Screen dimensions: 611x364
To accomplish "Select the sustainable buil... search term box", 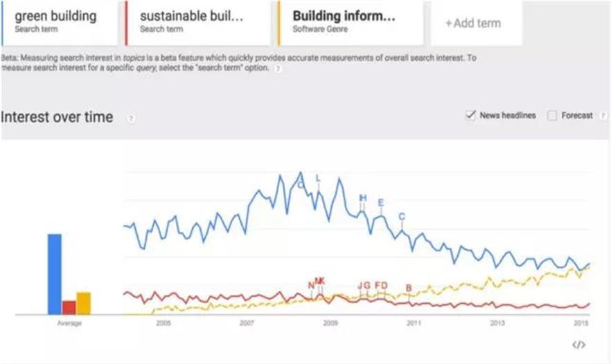I will 197,21.
